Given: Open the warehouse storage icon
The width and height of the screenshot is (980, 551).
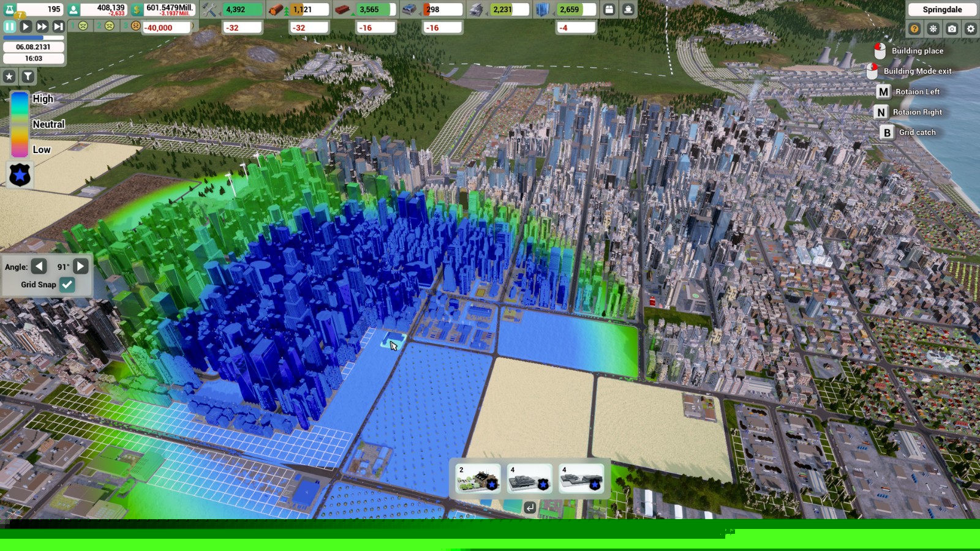Looking at the screenshot, I should click(609, 10).
